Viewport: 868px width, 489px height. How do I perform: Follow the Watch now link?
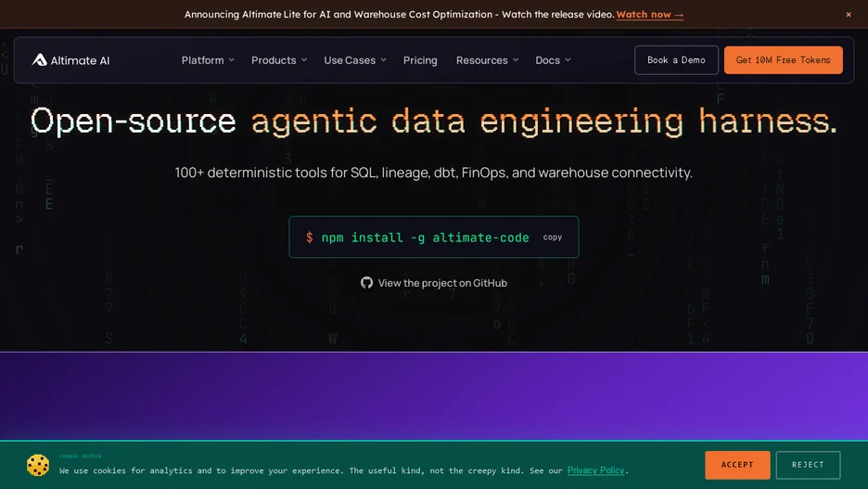point(649,15)
